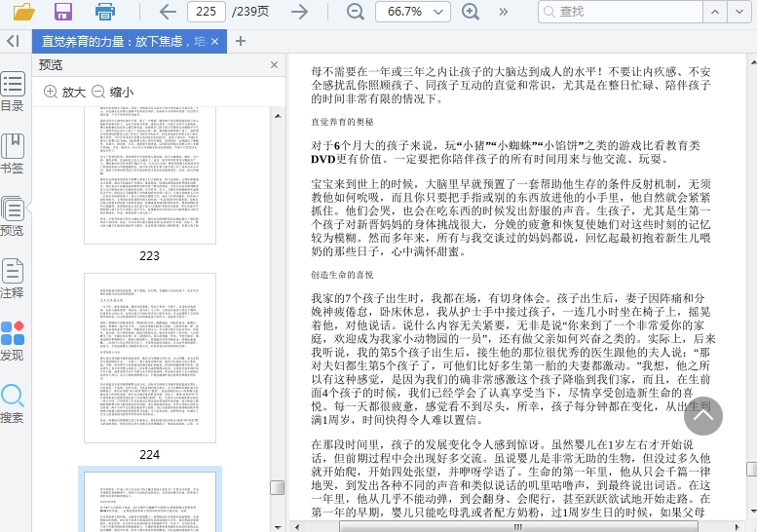This screenshot has height=532, width=757.
Task: Close the 直觉养育的力量 document tab
Action: (215, 41)
